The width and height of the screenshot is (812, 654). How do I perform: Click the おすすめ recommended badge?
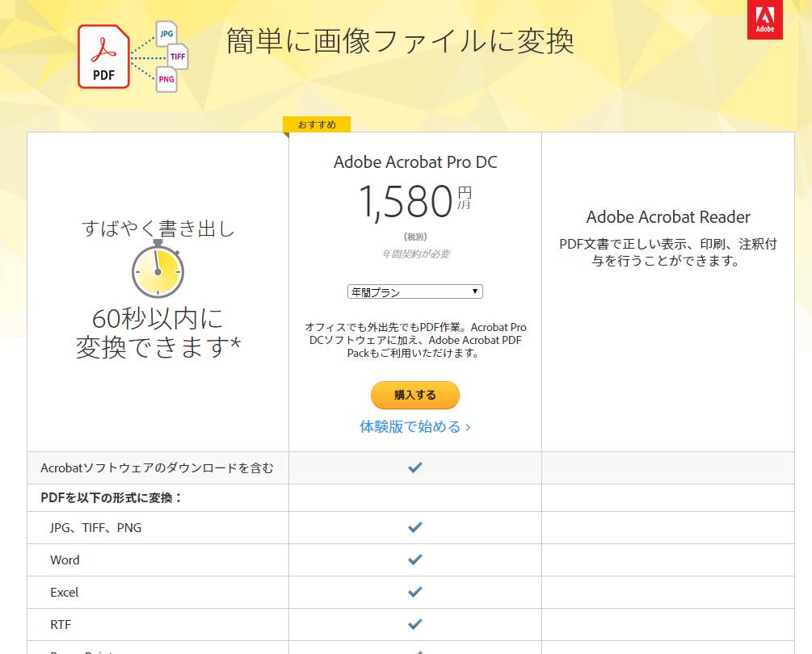(x=317, y=124)
